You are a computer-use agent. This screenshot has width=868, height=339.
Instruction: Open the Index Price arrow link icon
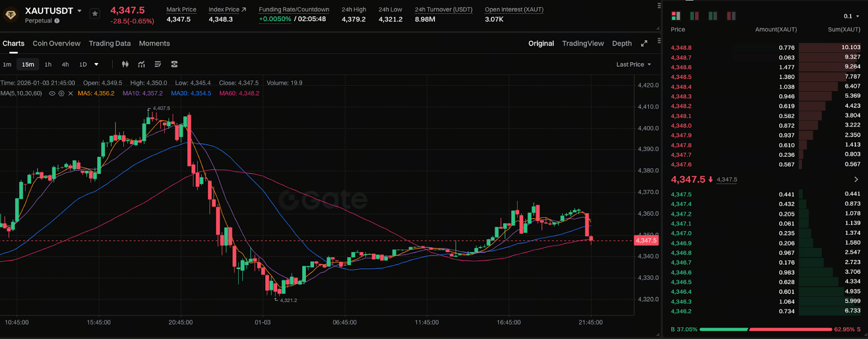[244, 10]
